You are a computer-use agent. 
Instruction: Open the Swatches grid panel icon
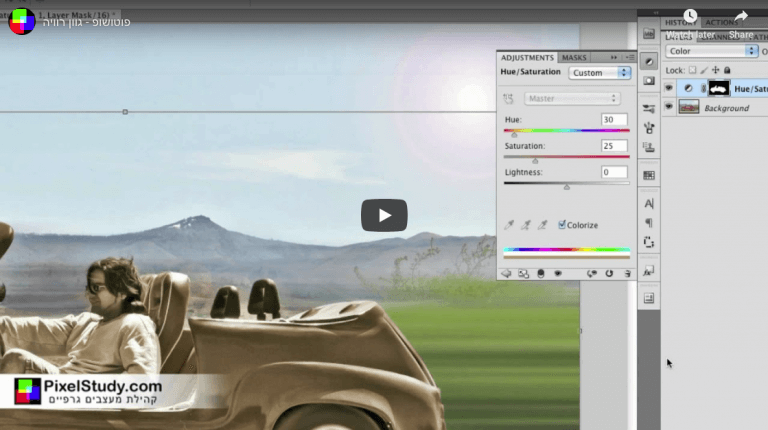pyautogui.click(x=648, y=175)
